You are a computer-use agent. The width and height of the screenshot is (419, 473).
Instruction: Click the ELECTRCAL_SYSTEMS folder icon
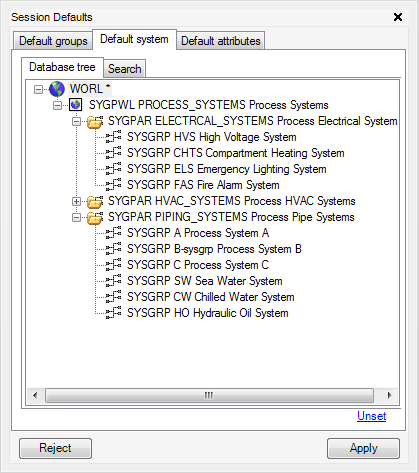click(x=95, y=121)
